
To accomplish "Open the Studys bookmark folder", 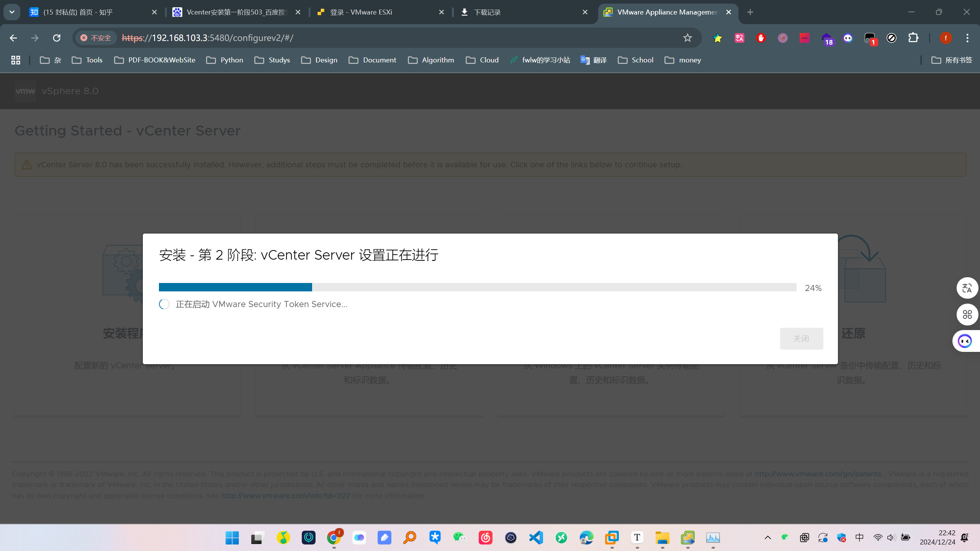I will [x=272, y=60].
